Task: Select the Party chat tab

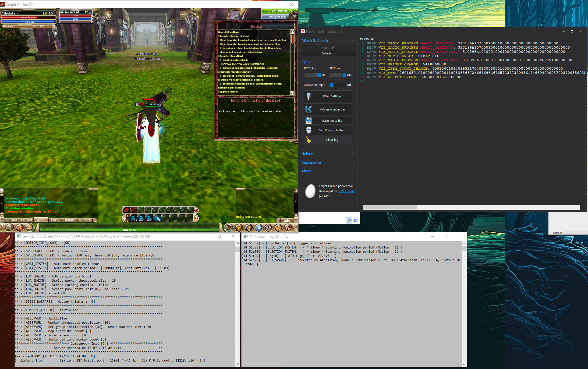Action: pos(55,220)
